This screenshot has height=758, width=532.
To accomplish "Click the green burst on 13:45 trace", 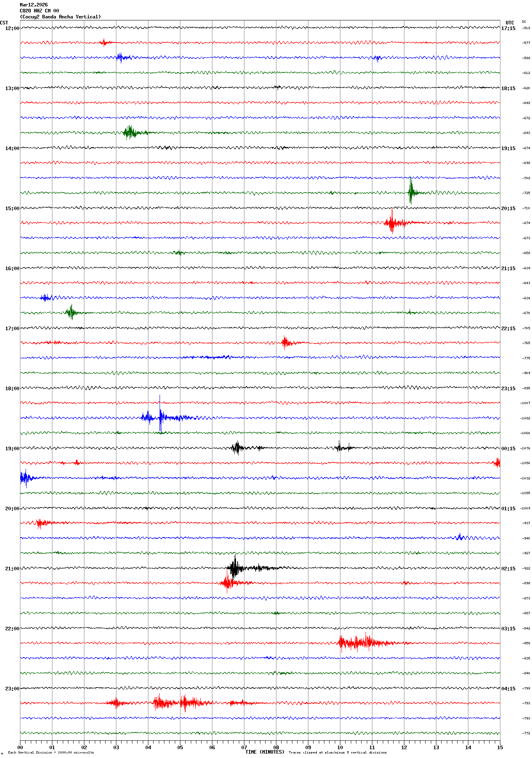I will pyautogui.click(x=130, y=132).
